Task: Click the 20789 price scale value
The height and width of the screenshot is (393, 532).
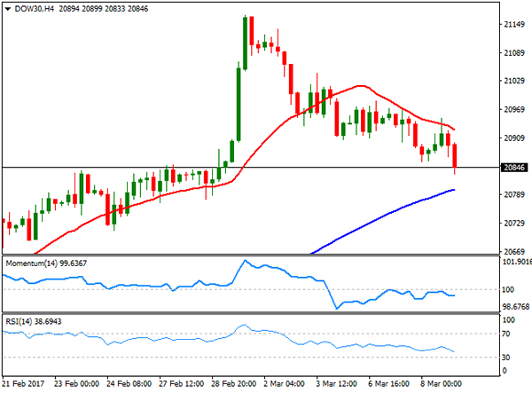Action: 514,195
